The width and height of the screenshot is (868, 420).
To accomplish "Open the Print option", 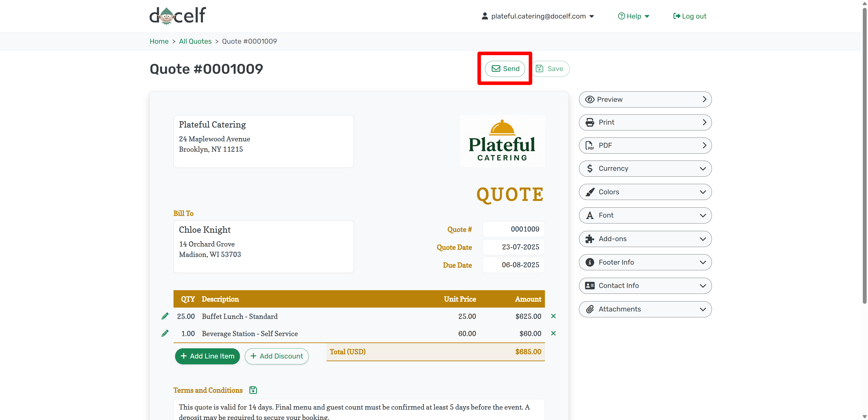I will click(x=645, y=122).
